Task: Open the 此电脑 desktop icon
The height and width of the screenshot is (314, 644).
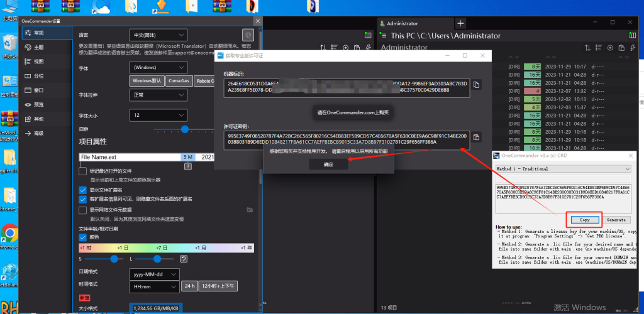Action: click(x=9, y=11)
